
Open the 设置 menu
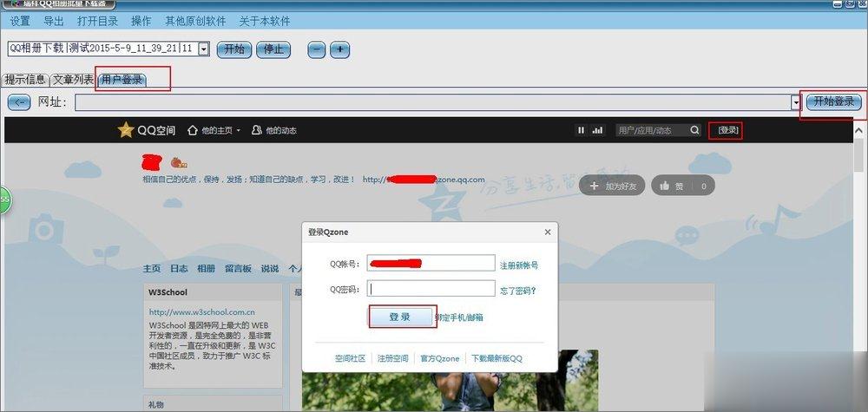pos(20,21)
